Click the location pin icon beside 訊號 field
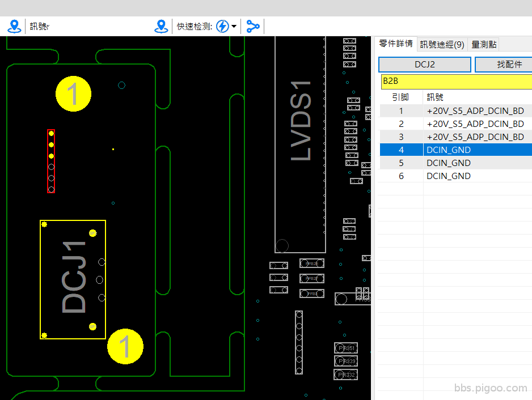 click(14, 25)
